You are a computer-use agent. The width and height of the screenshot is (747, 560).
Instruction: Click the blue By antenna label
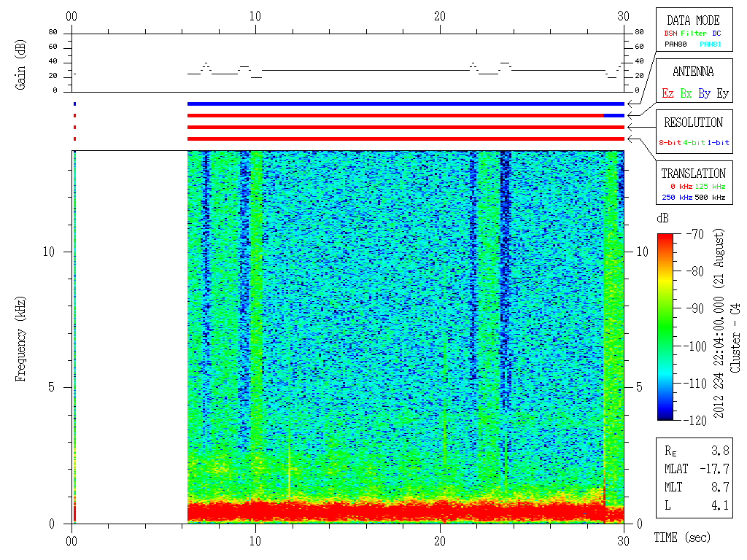pos(705,94)
